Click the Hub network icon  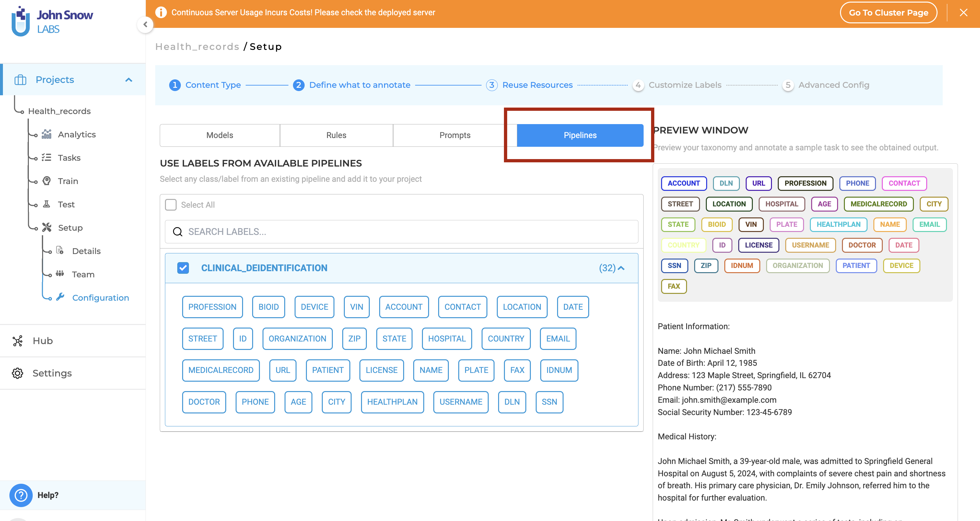[x=17, y=341]
